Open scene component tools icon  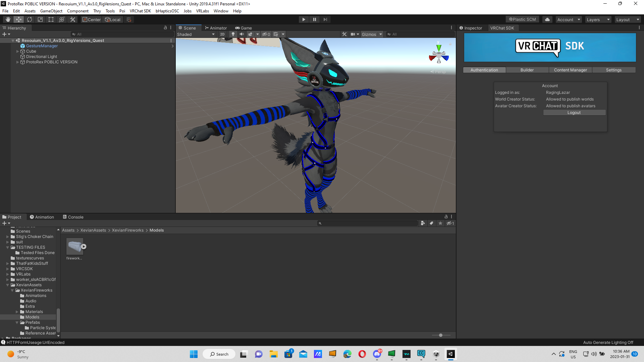(344, 34)
